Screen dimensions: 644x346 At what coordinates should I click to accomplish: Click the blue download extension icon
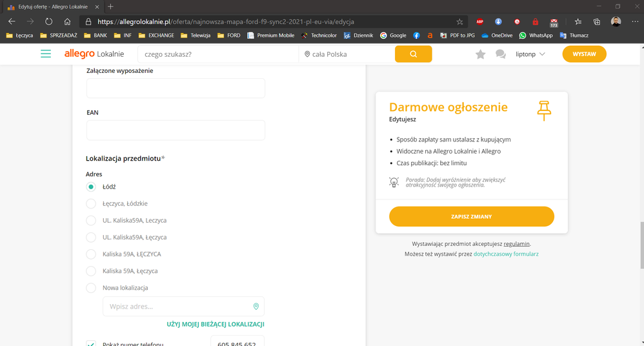pos(498,22)
